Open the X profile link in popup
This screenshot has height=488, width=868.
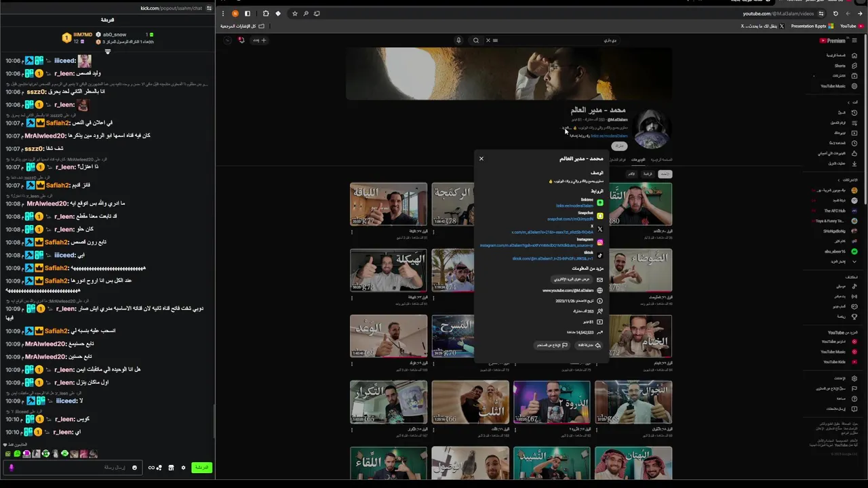552,232
